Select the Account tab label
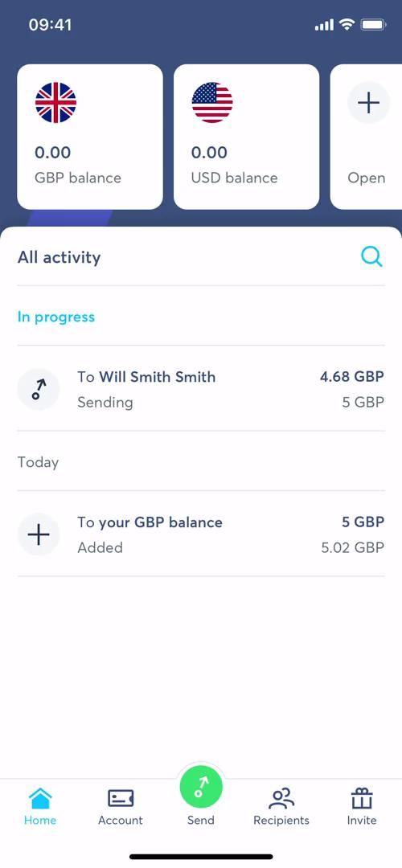402x868 pixels. pyautogui.click(x=120, y=821)
